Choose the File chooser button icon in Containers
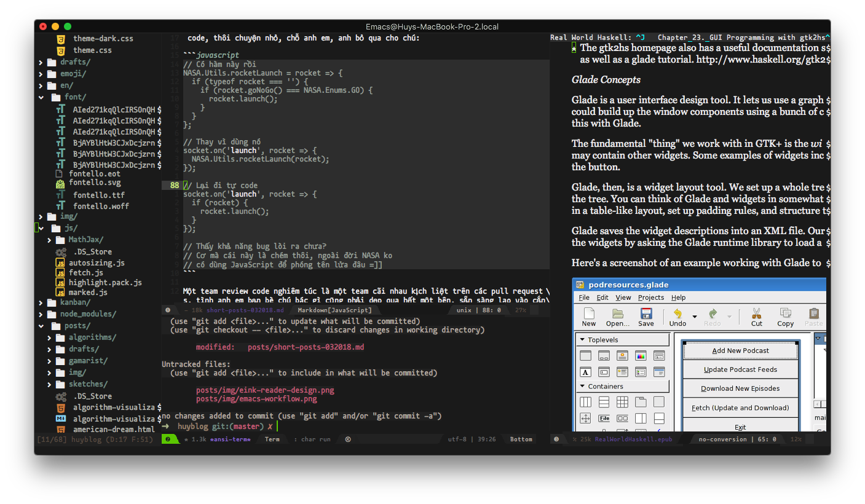This screenshot has height=504, width=865. pos(604,419)
